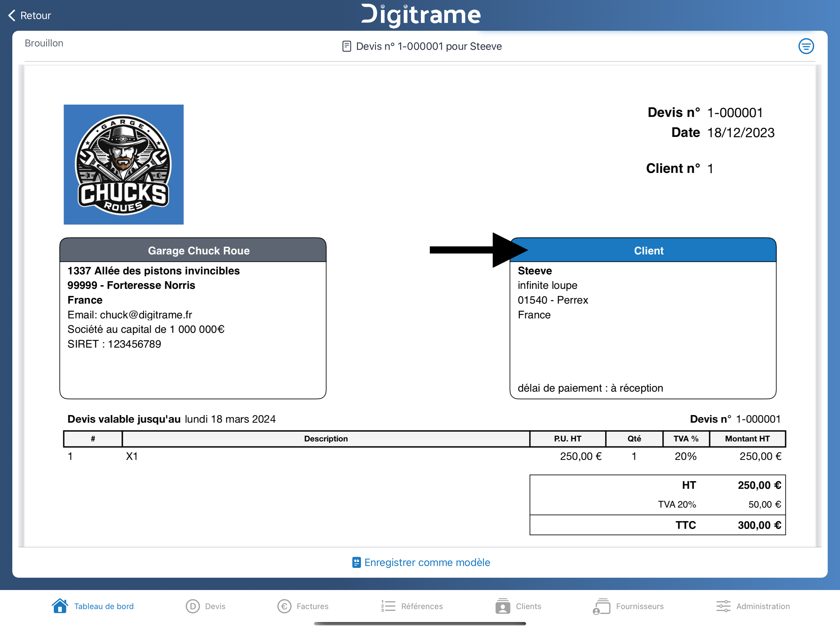Click validity date 'lundi 18 mars 2024'
The width and height of the screenshot is (840, 630).
tap(230, 419)
